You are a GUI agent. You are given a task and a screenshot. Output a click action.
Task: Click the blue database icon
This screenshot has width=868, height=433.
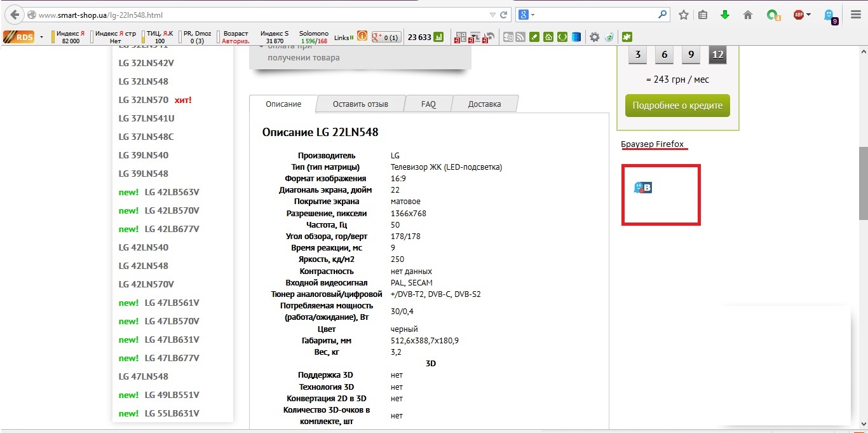(576, 38)
